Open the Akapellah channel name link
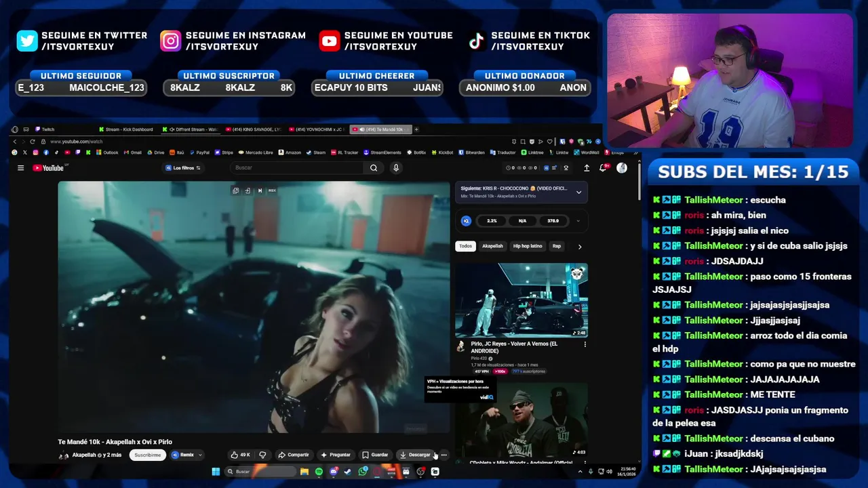This screenshot has width=868, height=488. pyautogui.click(x=84, y=455)
